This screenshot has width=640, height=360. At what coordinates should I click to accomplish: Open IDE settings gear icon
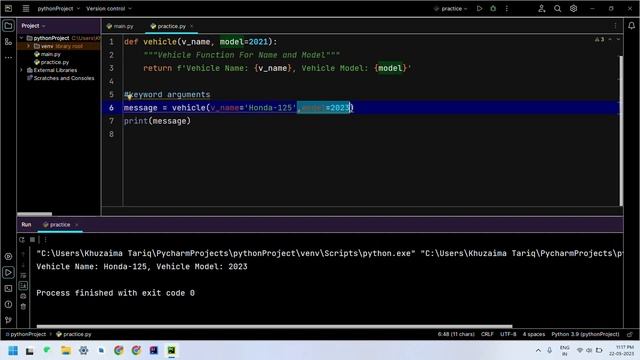(x=573, y=8)
